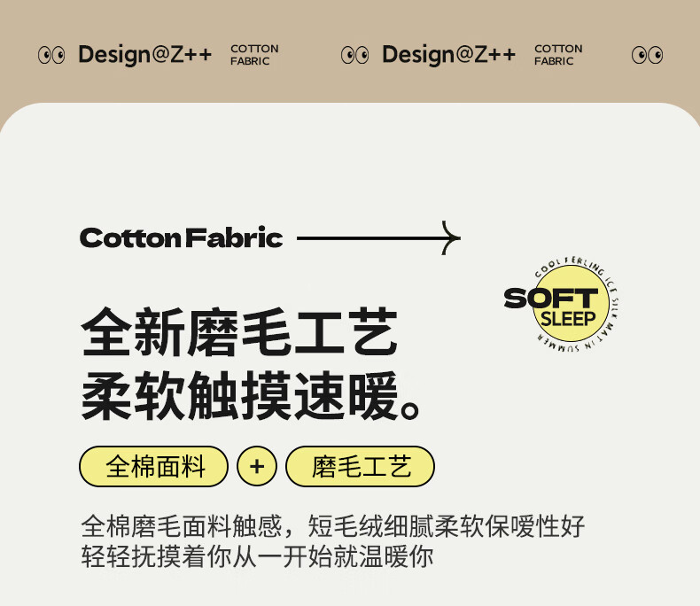Open the first Design@Z++ logo text
This screenshot has height=606, width=700.
[144, 55]
